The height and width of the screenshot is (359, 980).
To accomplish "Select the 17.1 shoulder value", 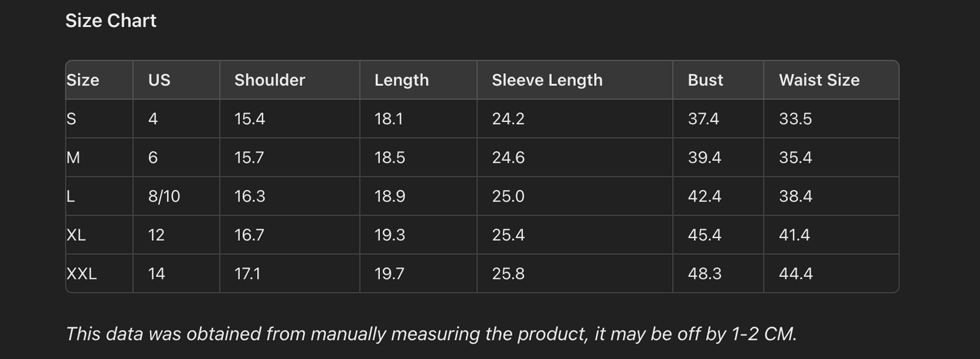I will [x=247, y=273].
